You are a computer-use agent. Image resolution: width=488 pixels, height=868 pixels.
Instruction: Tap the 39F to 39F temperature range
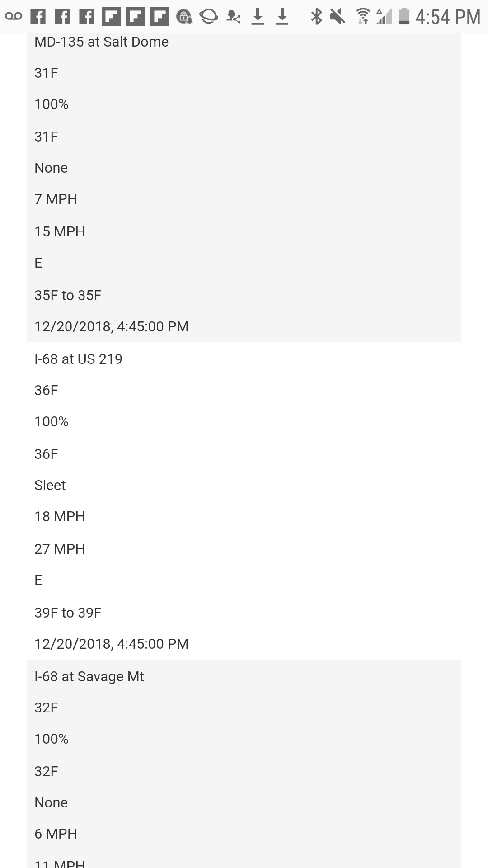pyautogui.click(x=68, y=613)
